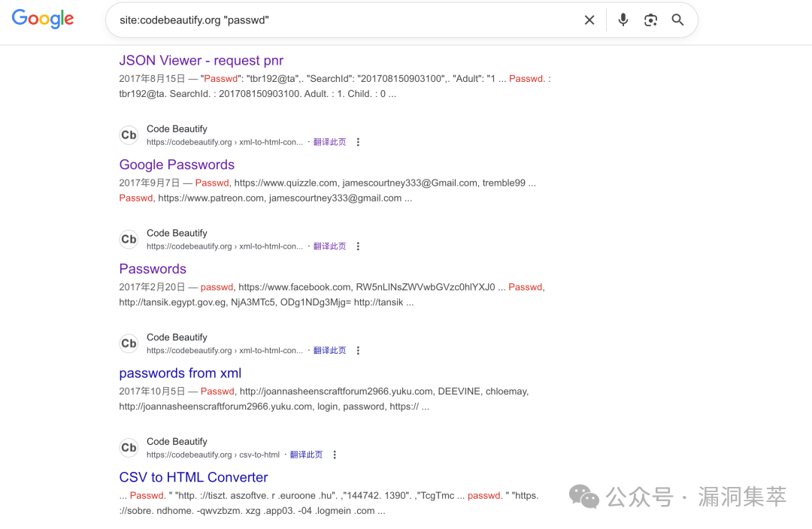Click the Code Beautify site name above Google Passwords
Screen dimensions: 812x529
[177, 129]
